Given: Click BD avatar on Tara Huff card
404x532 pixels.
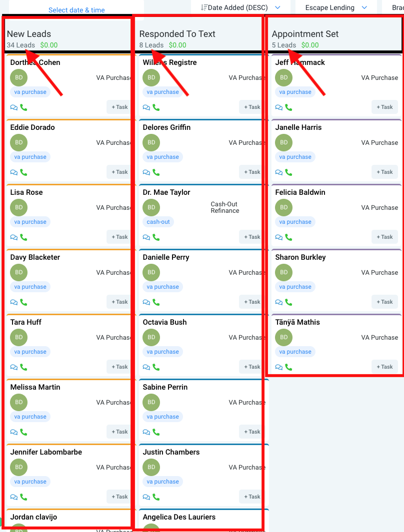Looking at the screenshot, I should 18,338.
